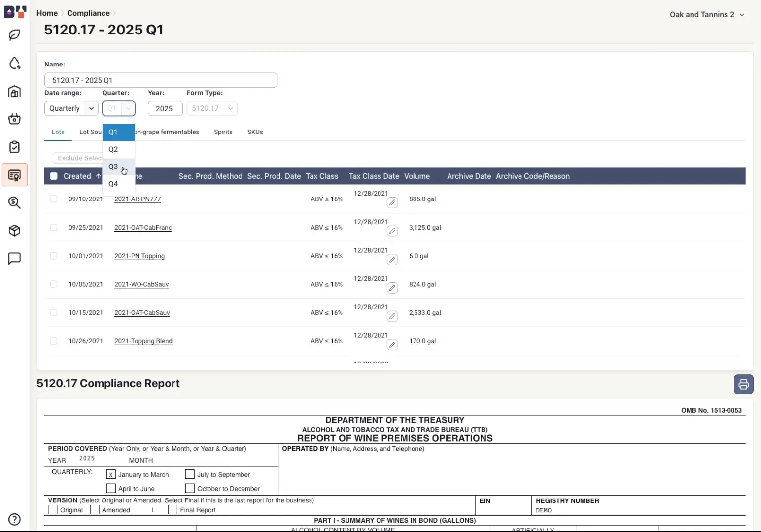Choose Q3 in the quarter list
The image size is (761, 532).
[x=119, y=166]
